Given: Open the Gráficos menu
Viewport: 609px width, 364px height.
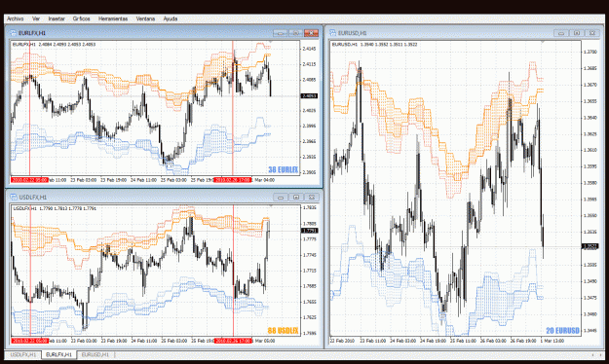Looking at the screenshot, I should click(x=81, y=18).
